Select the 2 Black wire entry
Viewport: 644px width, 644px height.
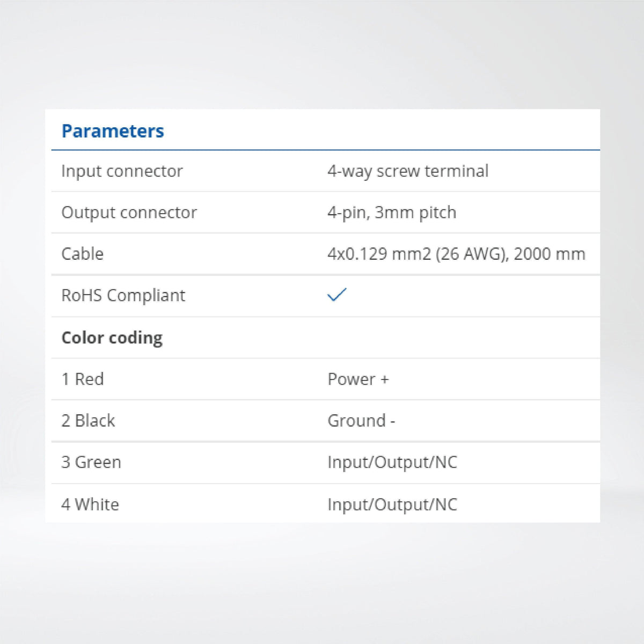click(x=88, y=420)
